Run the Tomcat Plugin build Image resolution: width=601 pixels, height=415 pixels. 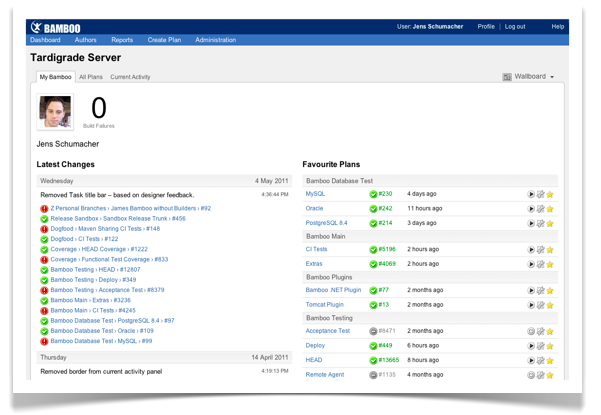click(x=531, y=305)
